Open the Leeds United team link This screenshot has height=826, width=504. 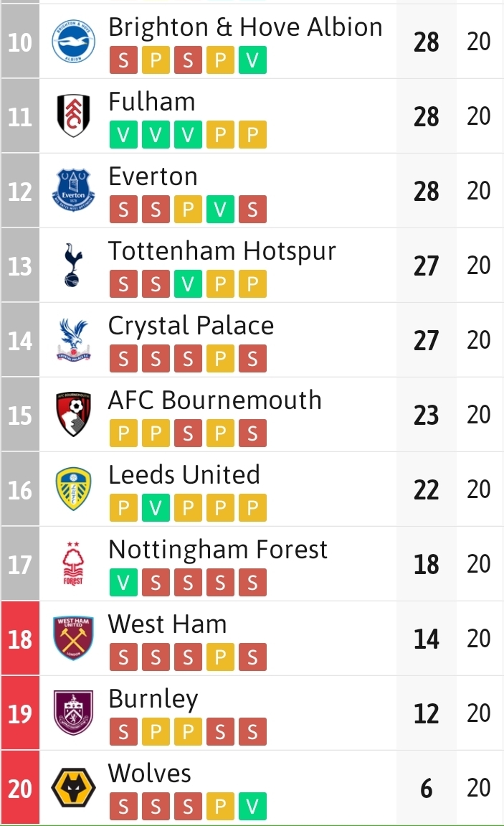pyautogui.click(x=184, y=474)
